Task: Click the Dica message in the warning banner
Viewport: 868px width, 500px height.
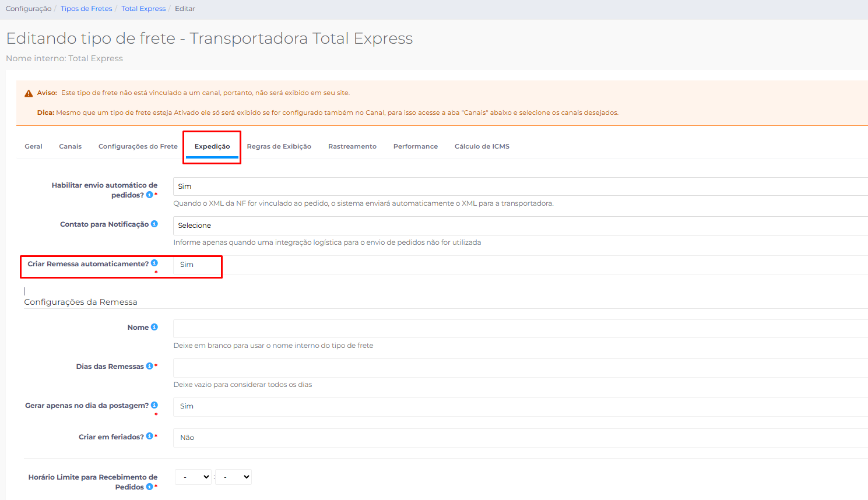Action: click(328, 112)
